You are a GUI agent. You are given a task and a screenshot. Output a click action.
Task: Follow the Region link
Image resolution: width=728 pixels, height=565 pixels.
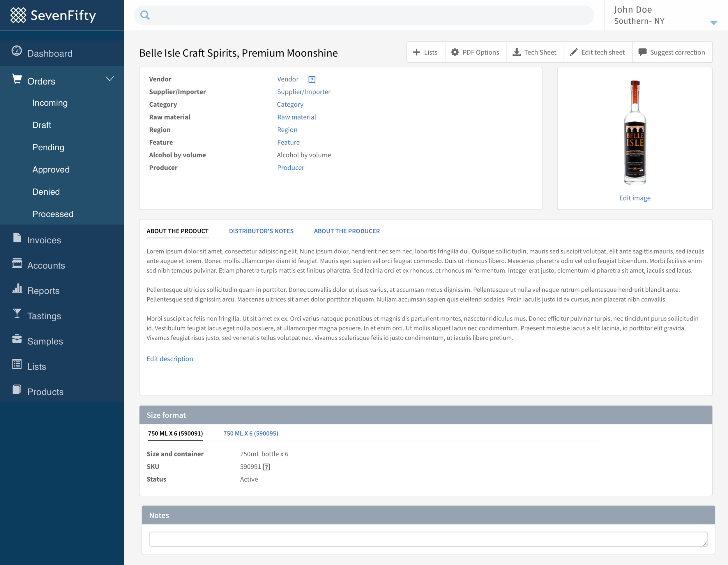pos(287,130)
